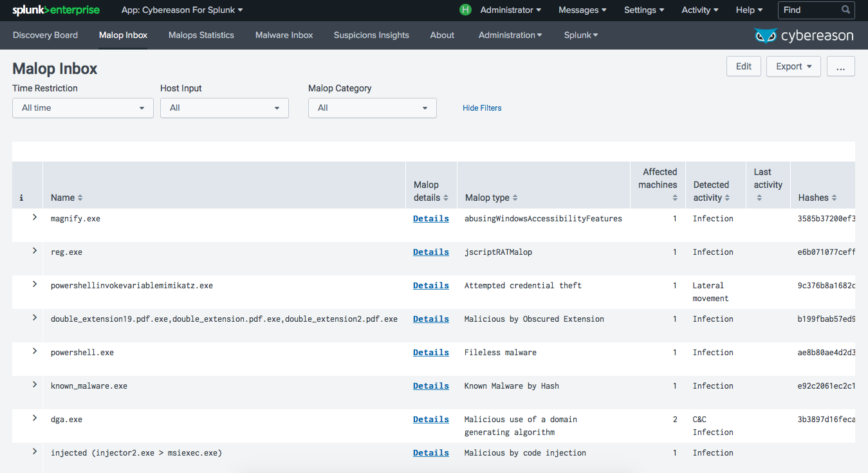Sort by Malop type column arrows
This screenshot has width=868, height=473.
point(515,198)
